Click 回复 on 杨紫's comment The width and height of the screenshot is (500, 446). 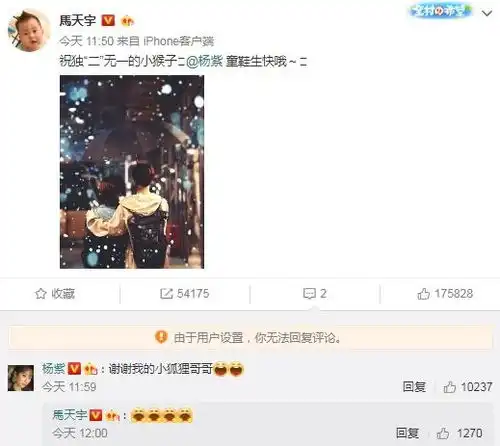point(414,387)
